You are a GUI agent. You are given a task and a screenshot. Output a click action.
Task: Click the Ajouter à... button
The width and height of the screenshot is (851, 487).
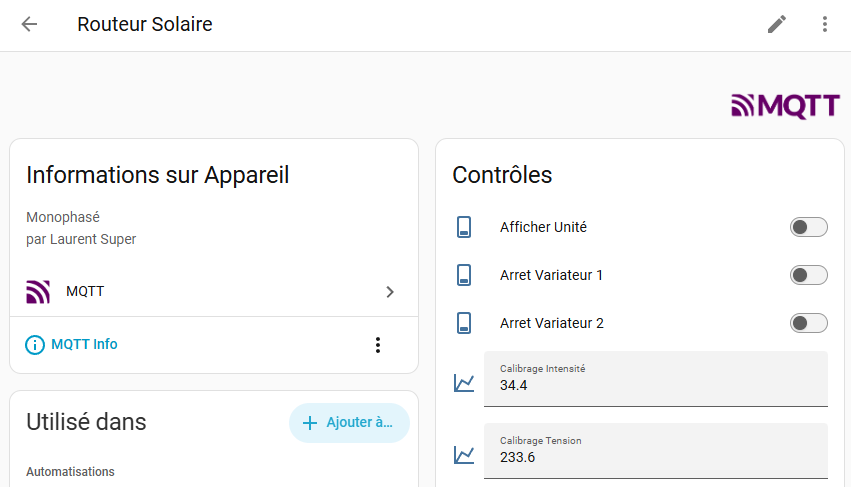349,422
